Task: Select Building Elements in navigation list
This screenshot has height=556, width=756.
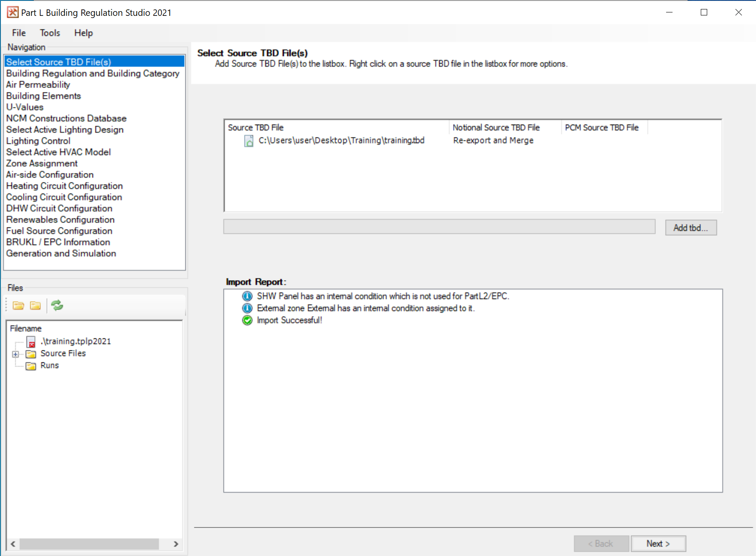Action: click(44, 96)
